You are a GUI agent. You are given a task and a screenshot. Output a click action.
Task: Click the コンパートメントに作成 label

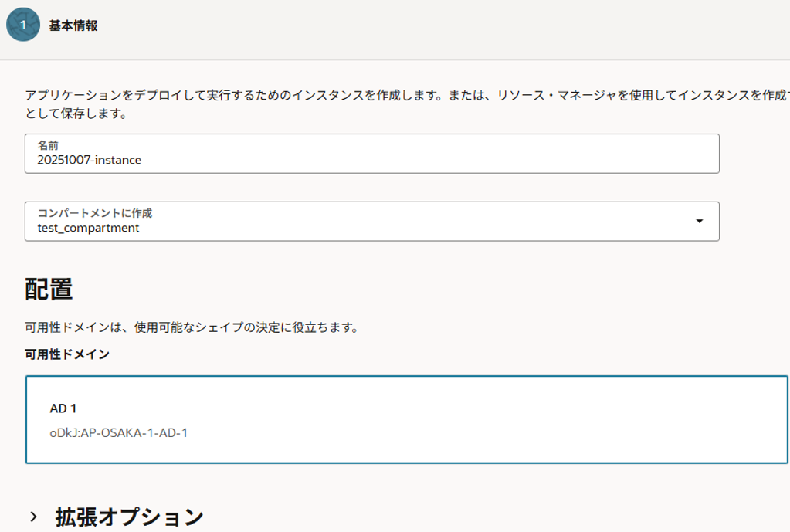tap(94, 213)
